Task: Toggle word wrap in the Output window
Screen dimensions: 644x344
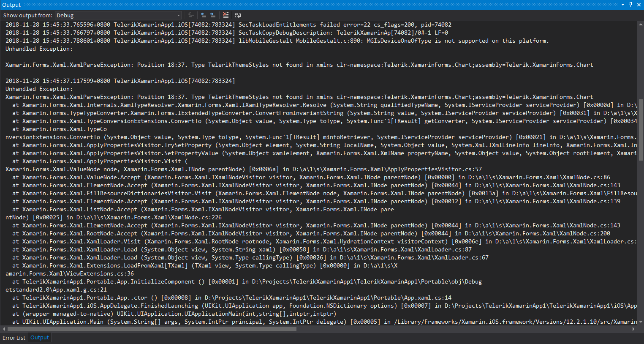Action: (238, 15)
